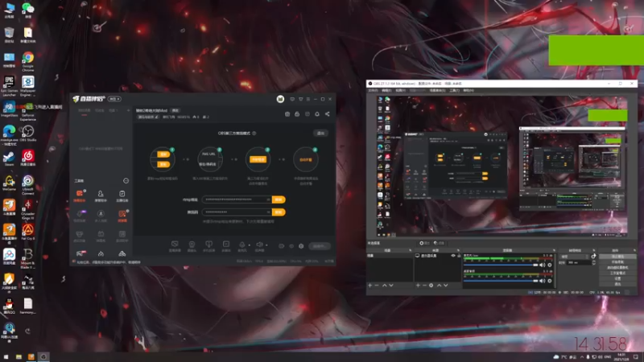Viewport: 644px width, 362px height.
Task: Select person tool in Douyu toolbox
Action: pyautogui.click(x=101, y=195)
